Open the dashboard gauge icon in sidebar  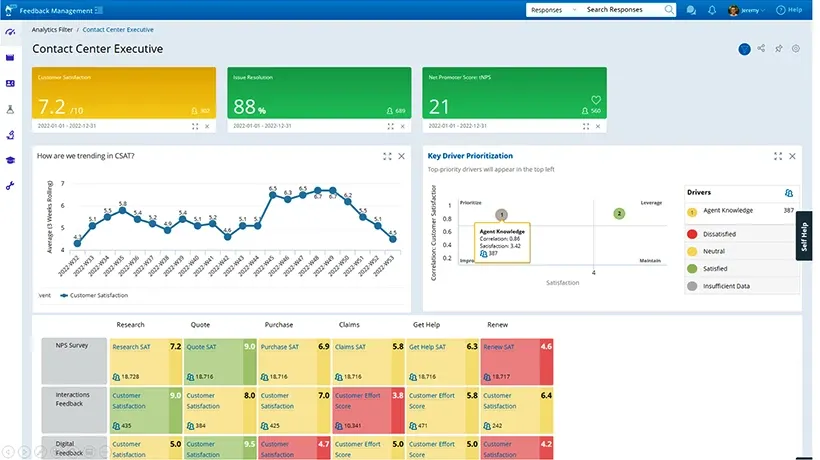pyautogui.click(x=10, y=32)
